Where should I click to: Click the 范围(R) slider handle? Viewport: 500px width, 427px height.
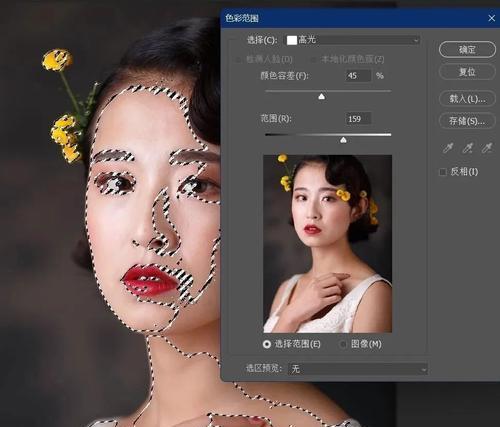[343, 140]
